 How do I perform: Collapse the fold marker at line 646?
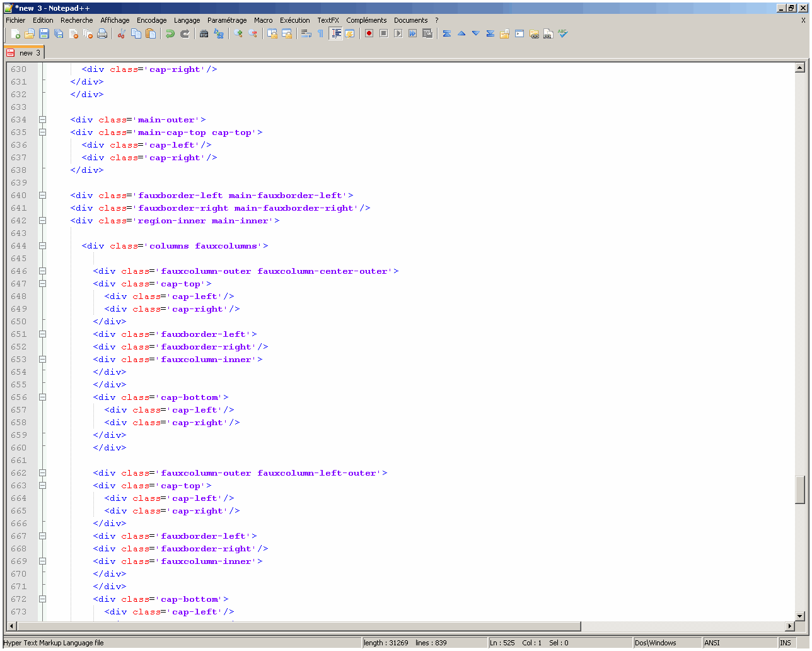[x=42, y=271]
